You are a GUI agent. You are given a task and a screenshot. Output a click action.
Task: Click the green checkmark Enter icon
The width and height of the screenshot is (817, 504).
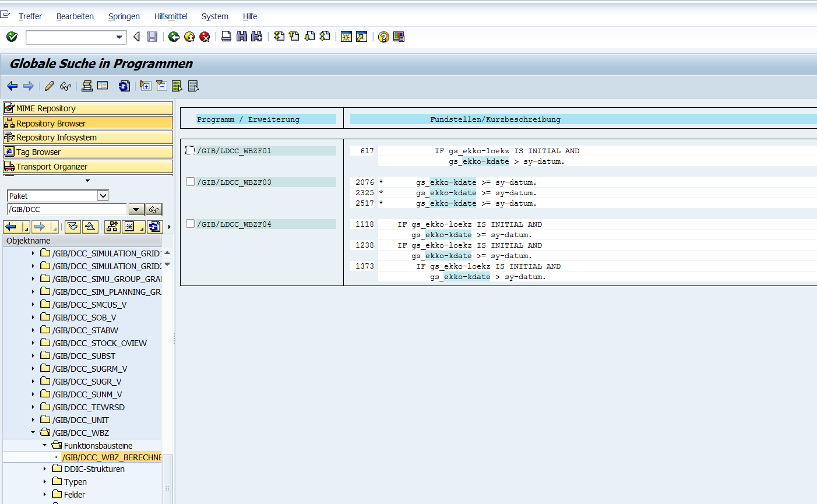tap(12, 37)
